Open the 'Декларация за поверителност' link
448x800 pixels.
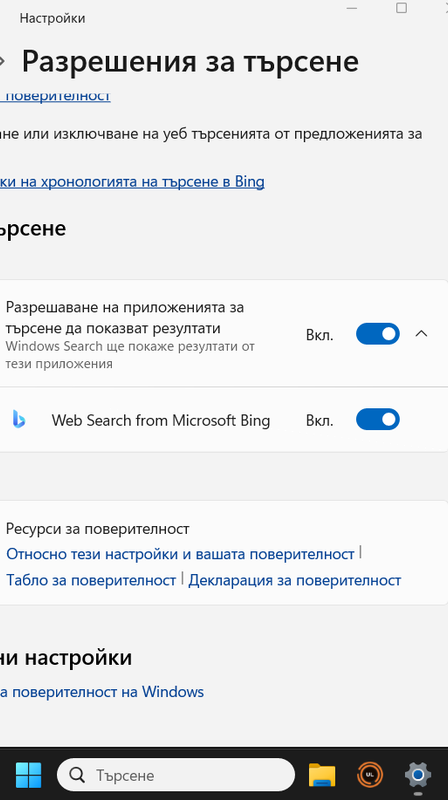tap(295, 580)
